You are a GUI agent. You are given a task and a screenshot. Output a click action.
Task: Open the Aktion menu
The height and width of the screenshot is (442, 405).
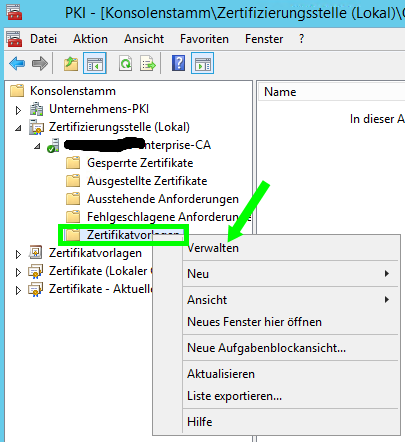[x=90, y=39]
